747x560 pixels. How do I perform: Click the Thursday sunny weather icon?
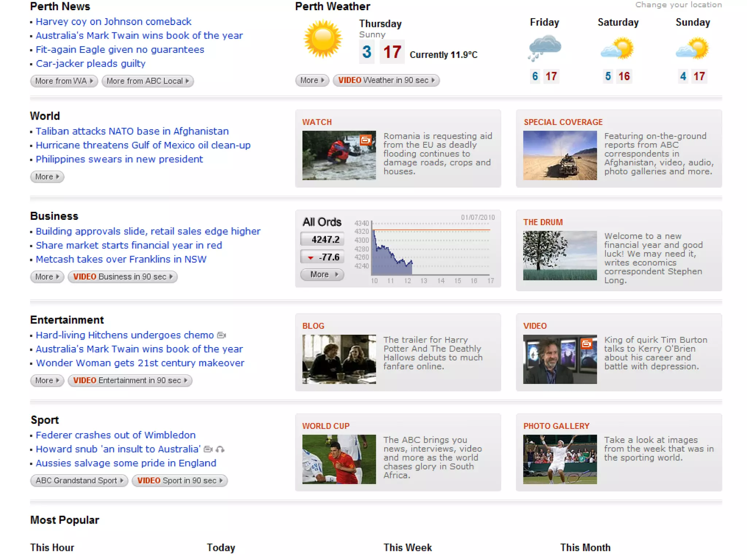click(322, 39)
